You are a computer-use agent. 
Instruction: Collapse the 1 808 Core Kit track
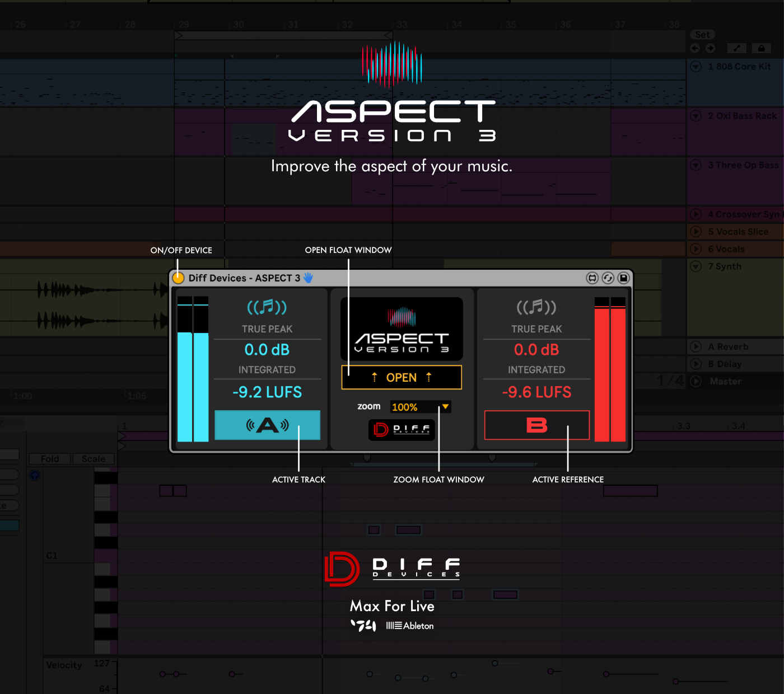[x=696, y=67]
